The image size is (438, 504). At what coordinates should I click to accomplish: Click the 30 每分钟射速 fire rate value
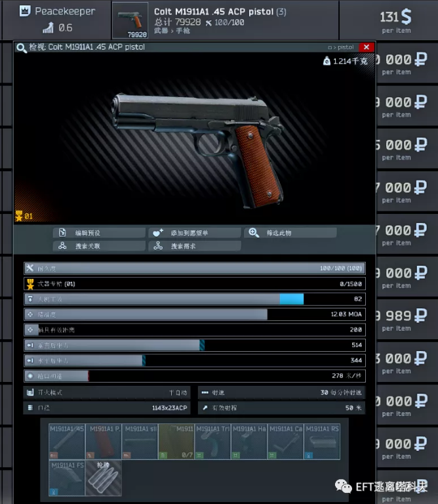pyautogui.click(x=341, y=392)
